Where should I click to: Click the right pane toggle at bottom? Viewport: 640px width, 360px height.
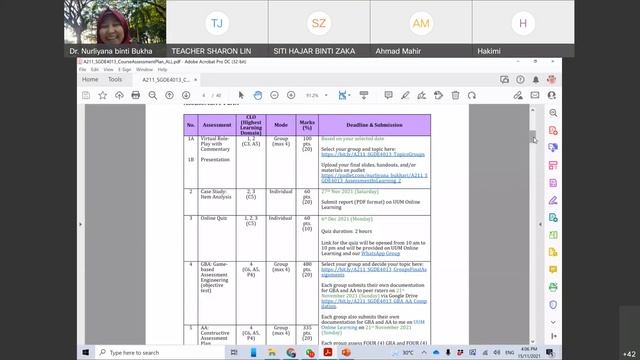(x=553, y=336)
